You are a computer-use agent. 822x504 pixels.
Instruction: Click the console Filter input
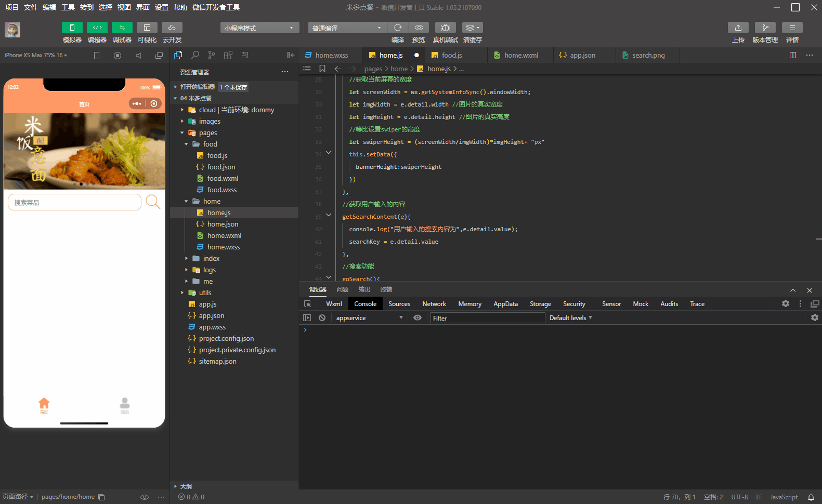488,318
